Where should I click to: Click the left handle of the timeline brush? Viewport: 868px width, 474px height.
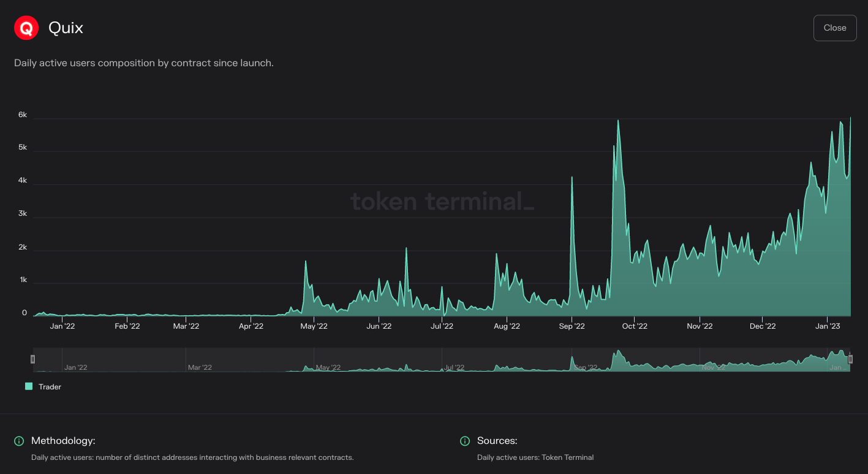click(33, 359)
